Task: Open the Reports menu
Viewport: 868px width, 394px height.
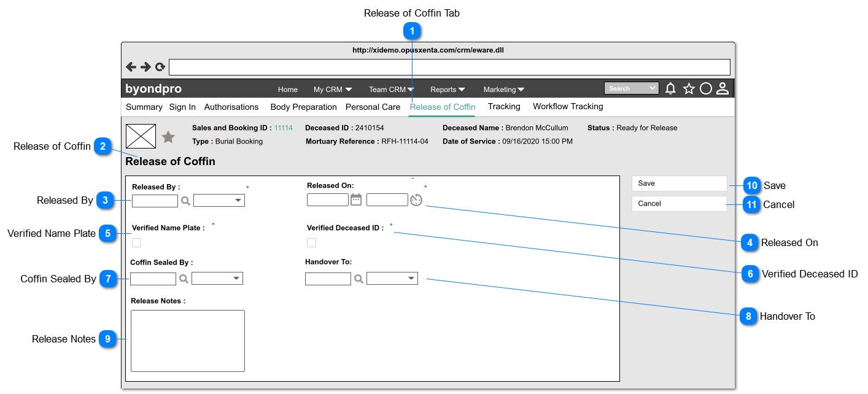Action: pyautogui.click(x=448, y=90)
